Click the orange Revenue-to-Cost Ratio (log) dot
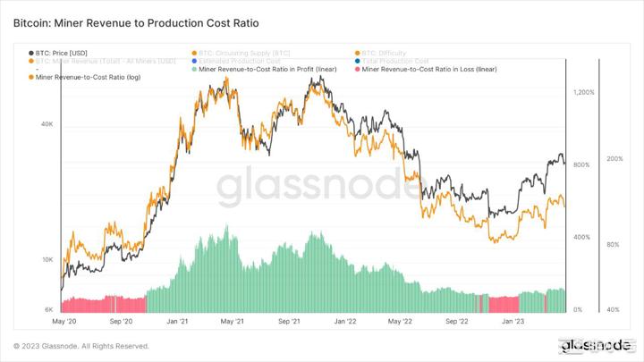This screenshot has width=644, height=362. [x=31, y=78]
